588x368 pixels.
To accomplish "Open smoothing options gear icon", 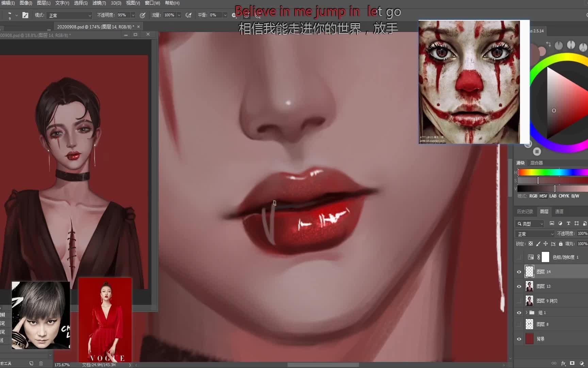I will pyautogui.click(x=234, y=15).
